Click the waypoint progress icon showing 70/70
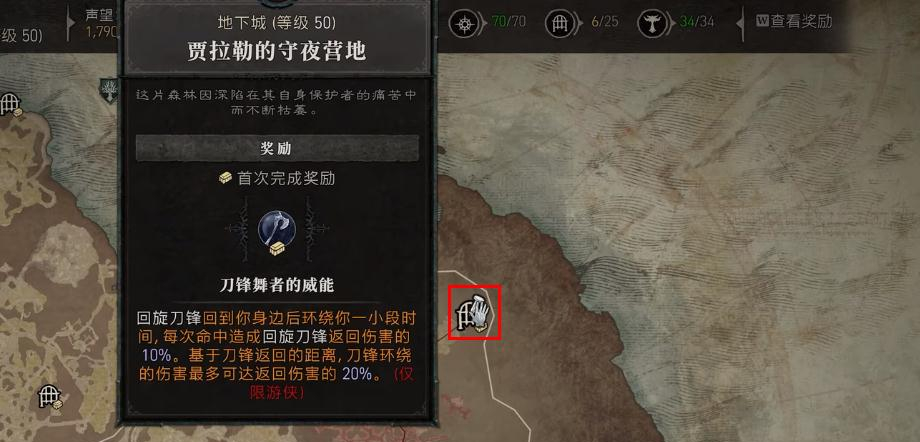 pos(464,24)
